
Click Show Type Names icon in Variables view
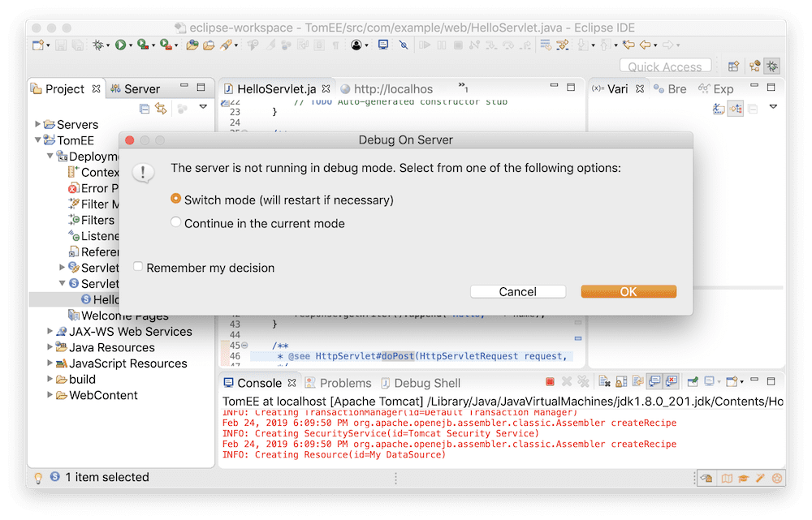[x=719, y=109]
